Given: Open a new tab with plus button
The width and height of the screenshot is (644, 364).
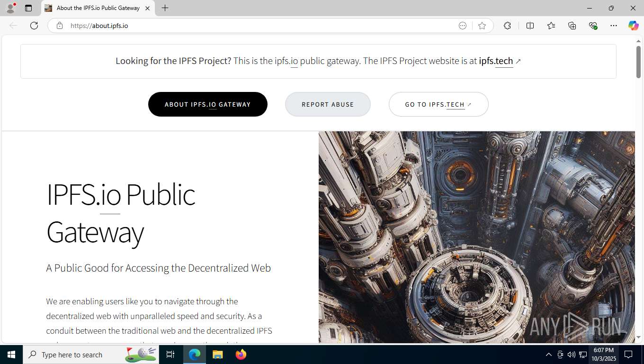Looking at the screenshot, I should coord(165,8).
